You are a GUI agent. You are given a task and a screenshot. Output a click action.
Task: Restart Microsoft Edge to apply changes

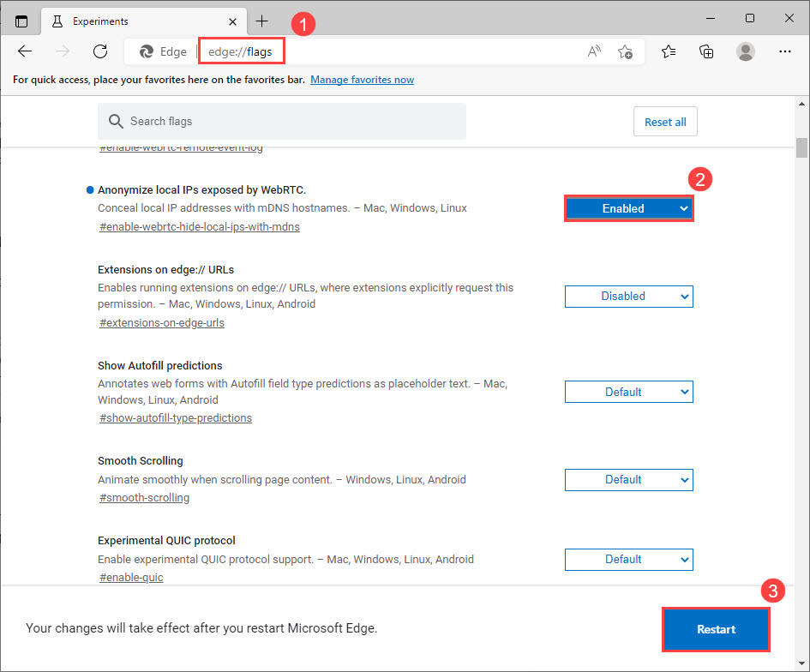coord(716,629)
